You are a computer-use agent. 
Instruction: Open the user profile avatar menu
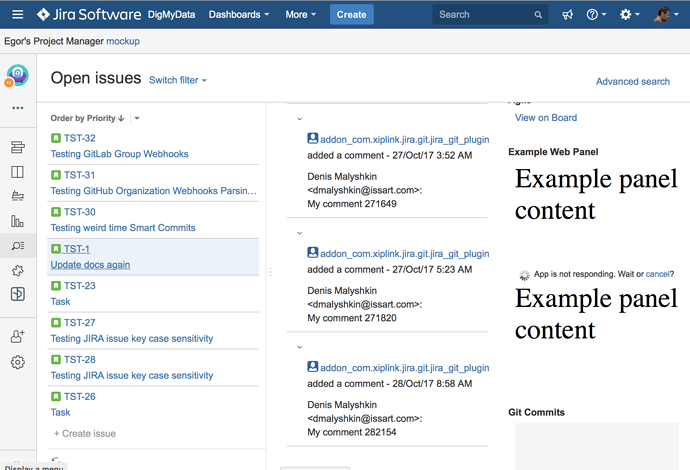(x=666, y=15)
